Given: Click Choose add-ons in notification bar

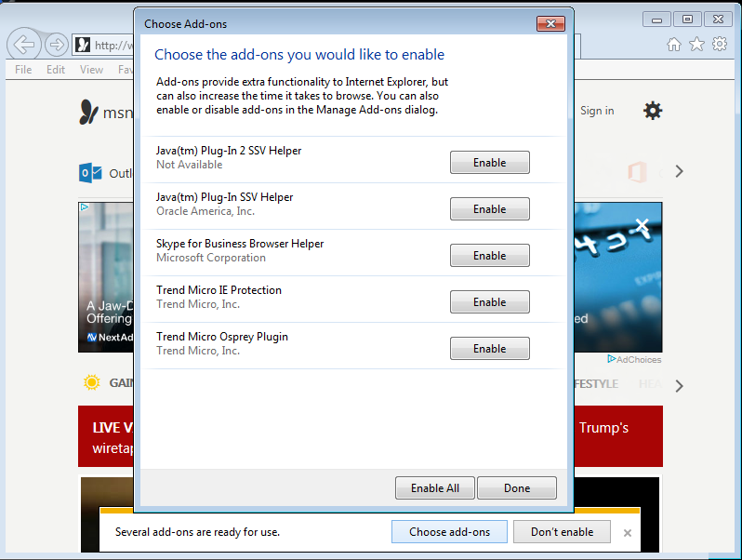Looking at the screenshot, I should [x=449, y=531].
